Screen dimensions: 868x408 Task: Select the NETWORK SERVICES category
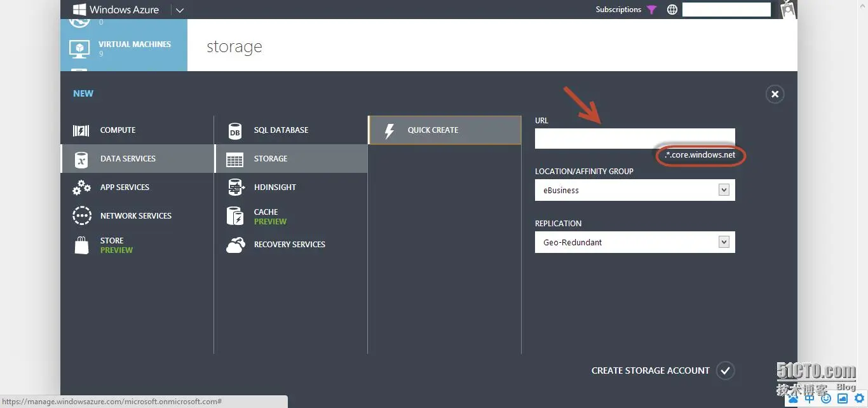tap(137, 216)
